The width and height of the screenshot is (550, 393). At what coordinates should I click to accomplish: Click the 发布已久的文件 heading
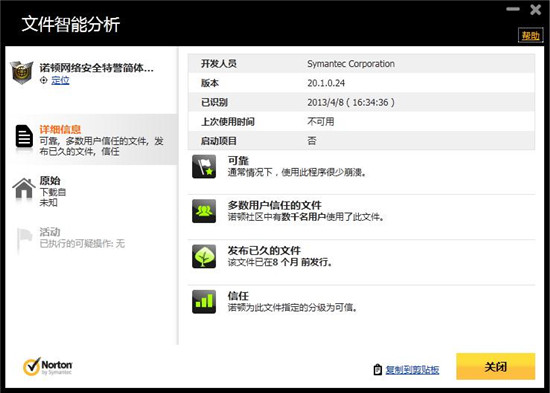pos(264,251)
